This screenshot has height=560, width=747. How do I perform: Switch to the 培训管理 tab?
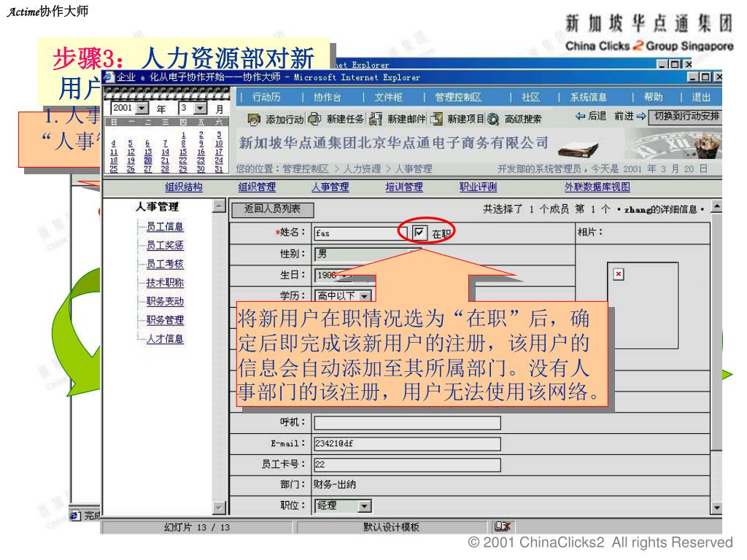404,187
